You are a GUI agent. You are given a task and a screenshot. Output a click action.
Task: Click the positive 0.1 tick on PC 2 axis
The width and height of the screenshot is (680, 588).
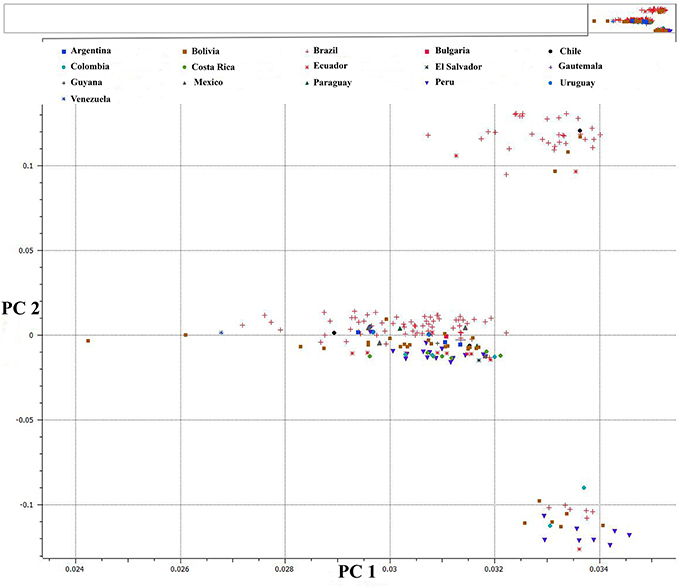(28, 166)
